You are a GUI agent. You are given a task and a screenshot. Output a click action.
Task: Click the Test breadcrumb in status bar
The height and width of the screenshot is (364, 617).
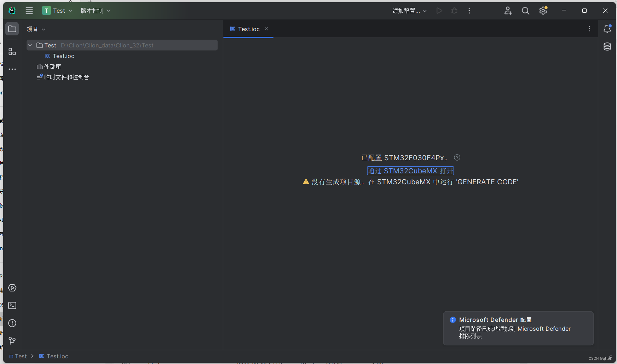(x=18, y=356)
